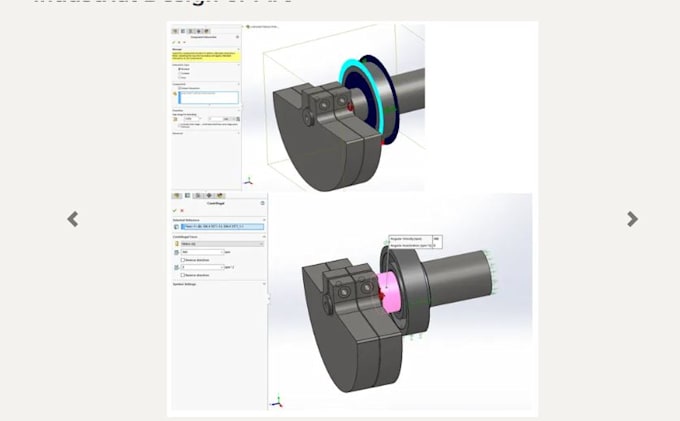680x421 pixels.
Task: Choose the Bonded interaction type radio
Action: [x=180, y=69]
